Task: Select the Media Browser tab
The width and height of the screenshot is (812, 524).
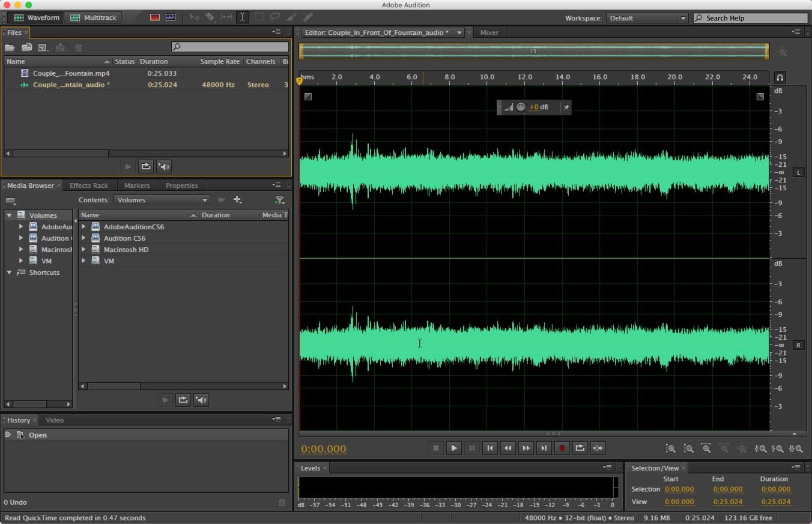Action: (x=30, y=185)
